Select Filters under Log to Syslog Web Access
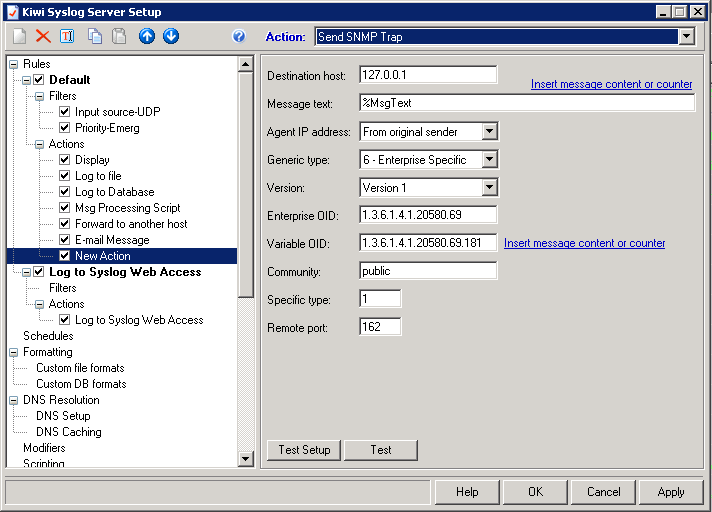This screenshot has height=512, width=712. tap(63, 288)
